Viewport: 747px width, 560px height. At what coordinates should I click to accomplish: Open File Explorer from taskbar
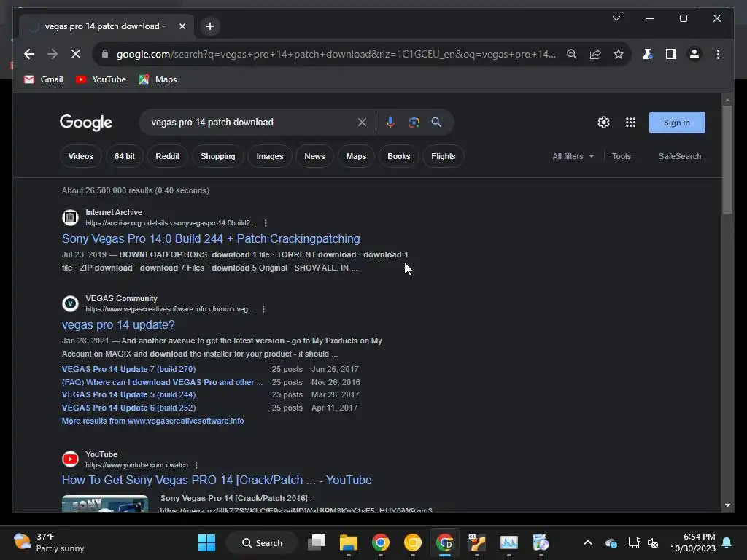click(x=348, y=542)
